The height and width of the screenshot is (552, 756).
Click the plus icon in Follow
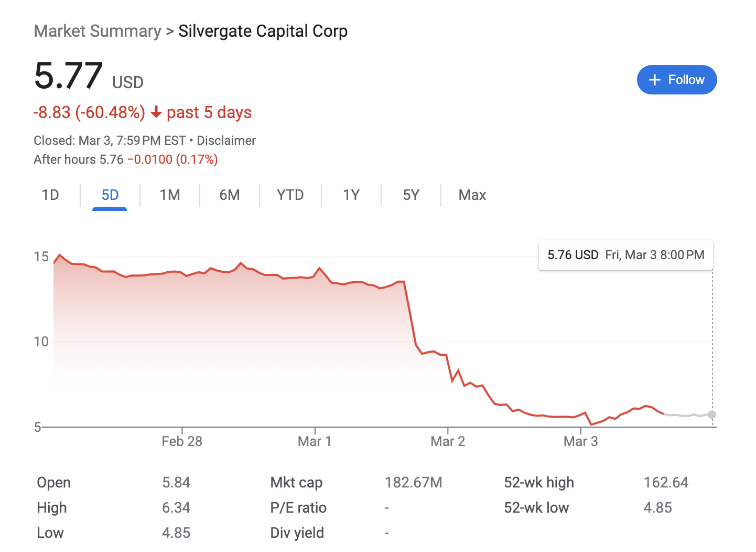tap(654, 80)
